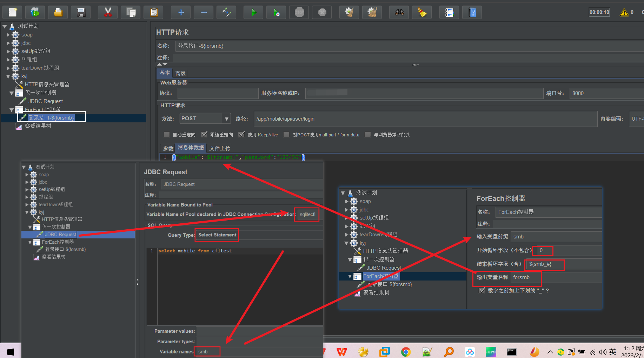Save the test plan with floppy icon
The width and height of the screenshot is (644, 358).
pos(81,13)
